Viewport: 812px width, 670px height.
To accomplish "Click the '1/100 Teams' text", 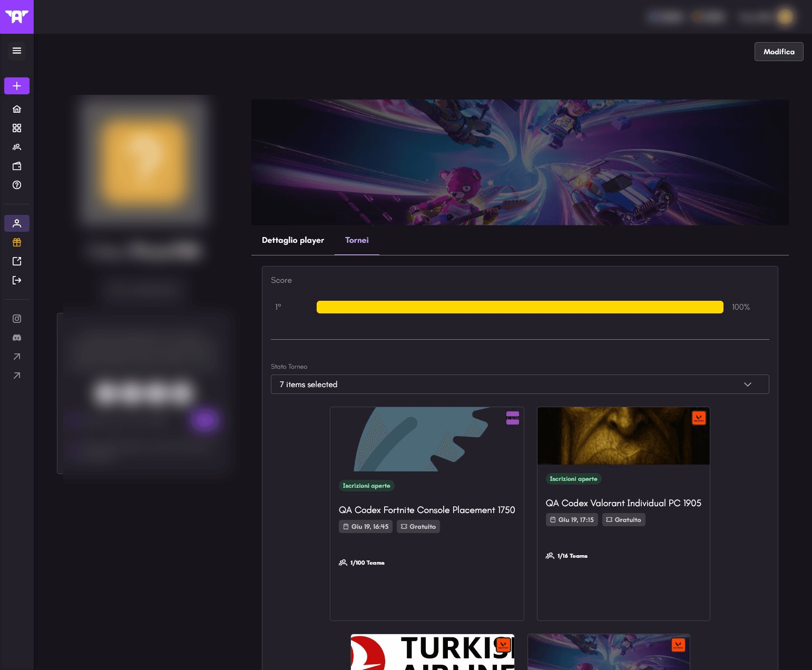I will [x=367, y=563].
